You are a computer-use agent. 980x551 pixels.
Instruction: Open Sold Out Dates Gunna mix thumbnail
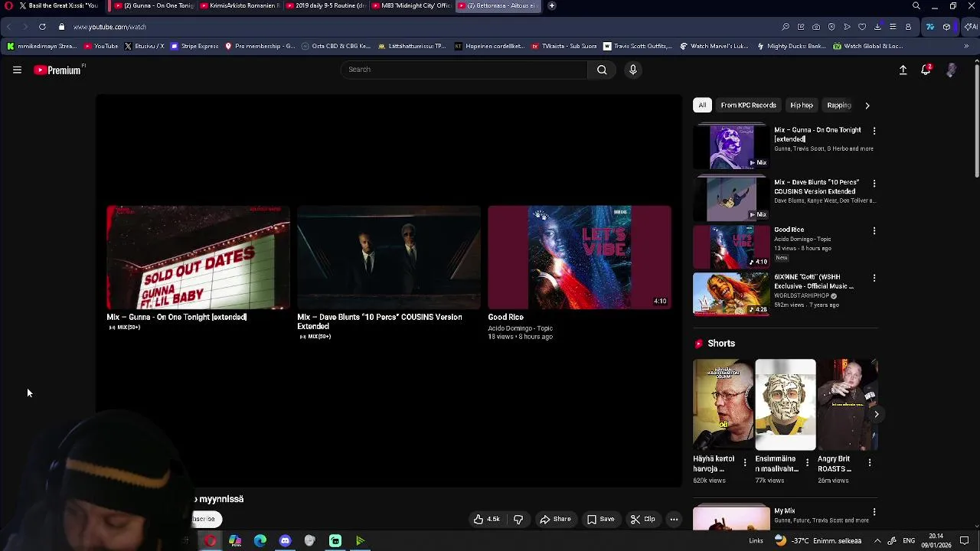(198, 257)
